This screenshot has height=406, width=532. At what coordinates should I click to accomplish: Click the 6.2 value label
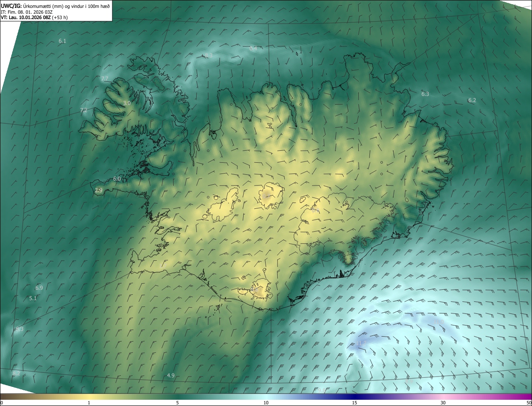(472, 100)
